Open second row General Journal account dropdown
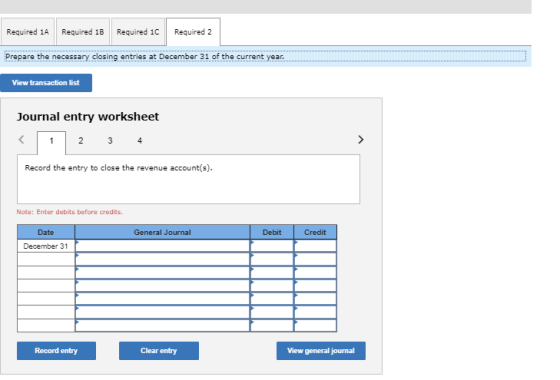 tap(162, 259)
